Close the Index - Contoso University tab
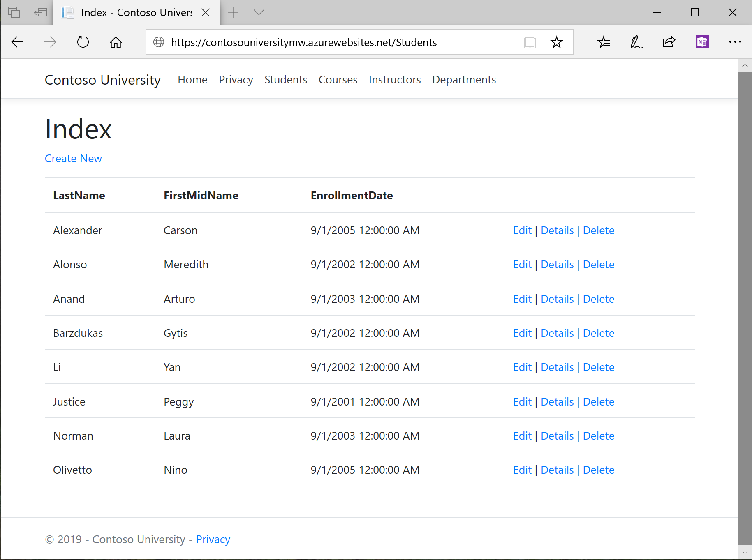Image resolution: width=752 pixels, height=560 pixels. tap(206, 12)
